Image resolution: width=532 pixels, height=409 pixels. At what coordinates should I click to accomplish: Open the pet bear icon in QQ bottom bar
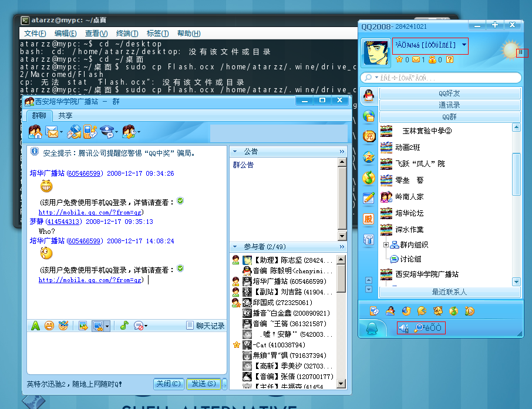tap(437, 311)
